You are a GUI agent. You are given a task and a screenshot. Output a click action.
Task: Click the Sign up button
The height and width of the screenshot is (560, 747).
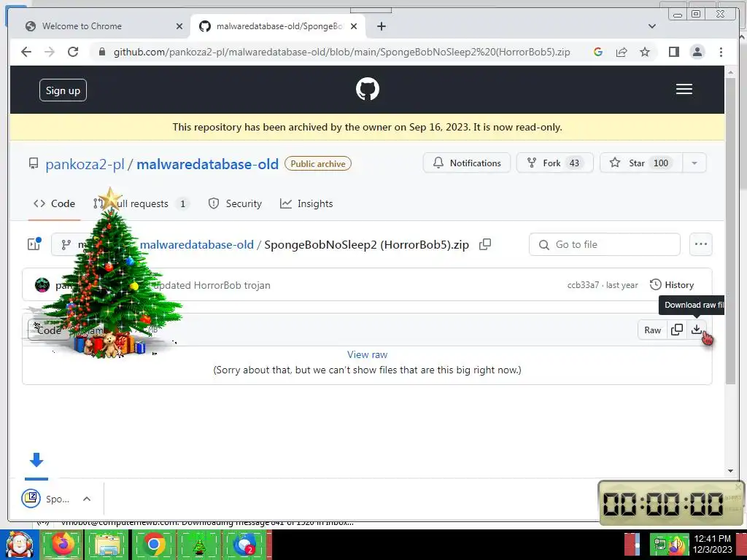(63, 90)
